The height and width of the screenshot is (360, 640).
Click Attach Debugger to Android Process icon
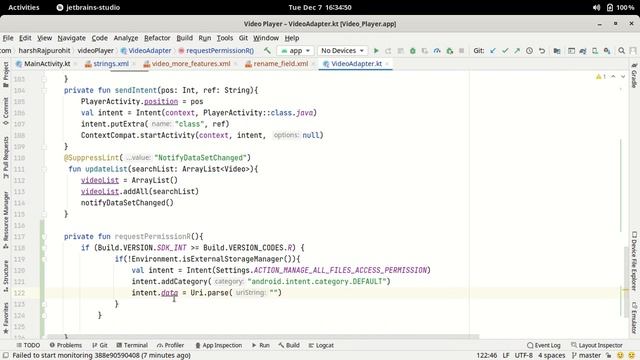449,51
